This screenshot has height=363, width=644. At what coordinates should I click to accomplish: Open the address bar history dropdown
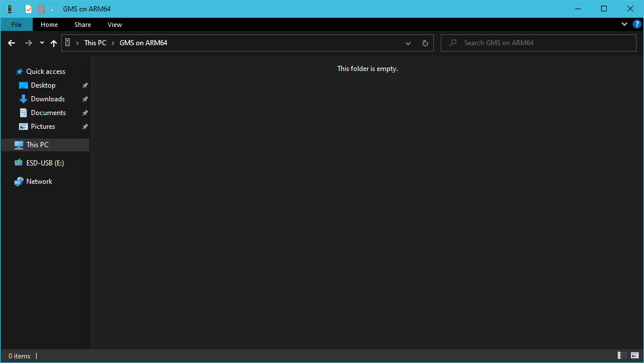point(408,43)
